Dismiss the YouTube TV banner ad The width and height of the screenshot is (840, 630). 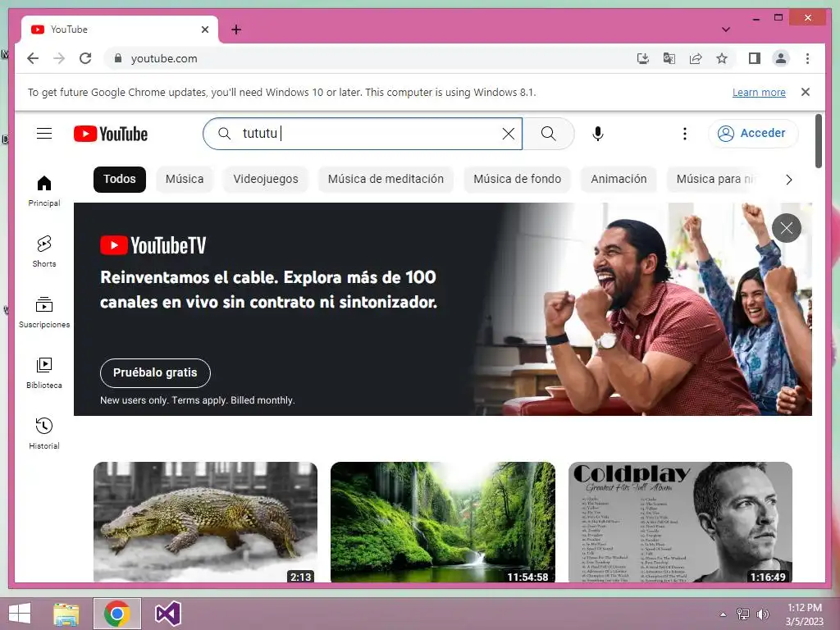pos(786,228)
